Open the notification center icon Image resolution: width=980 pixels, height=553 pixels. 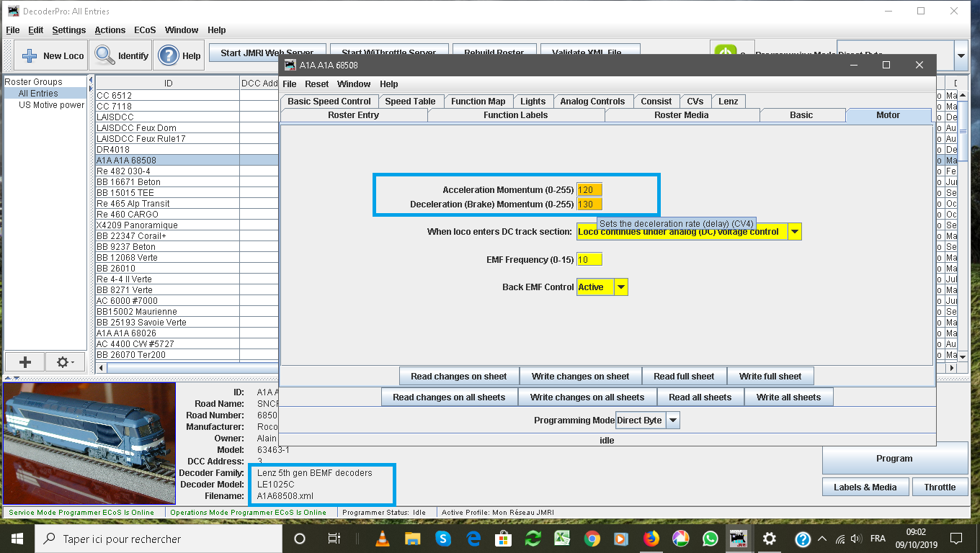click(x=955, y=539)
